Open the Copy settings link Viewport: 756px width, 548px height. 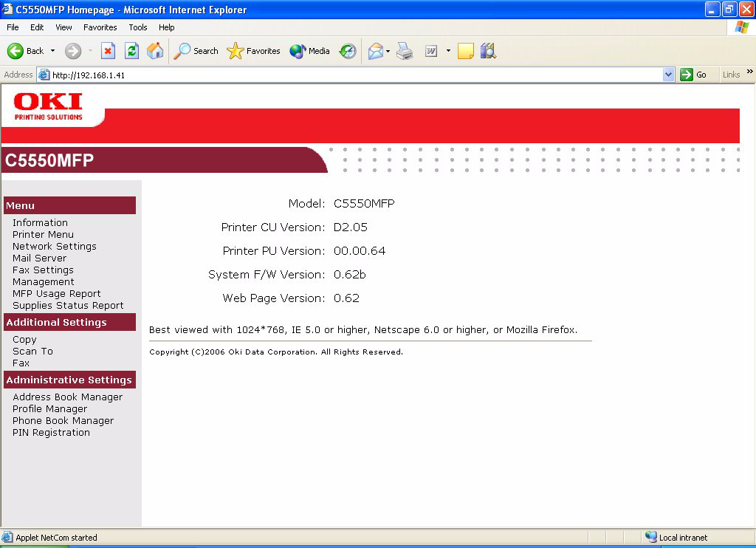pyautogui.click(x=24, y=340)
